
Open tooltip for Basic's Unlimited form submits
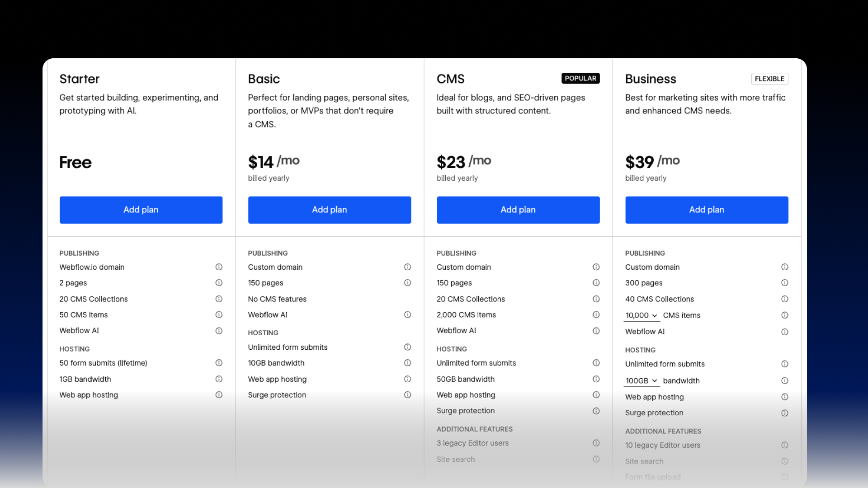407,347
